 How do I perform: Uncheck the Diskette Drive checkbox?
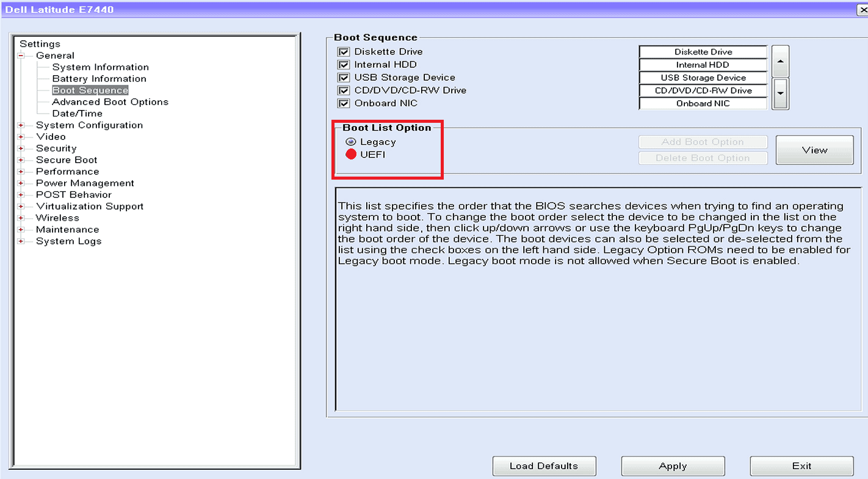pyautogui.click(x=343, y=52)
